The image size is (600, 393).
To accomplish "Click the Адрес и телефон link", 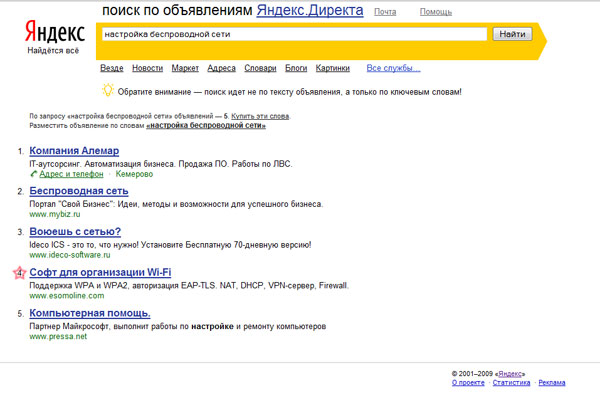I will point(71,174).
